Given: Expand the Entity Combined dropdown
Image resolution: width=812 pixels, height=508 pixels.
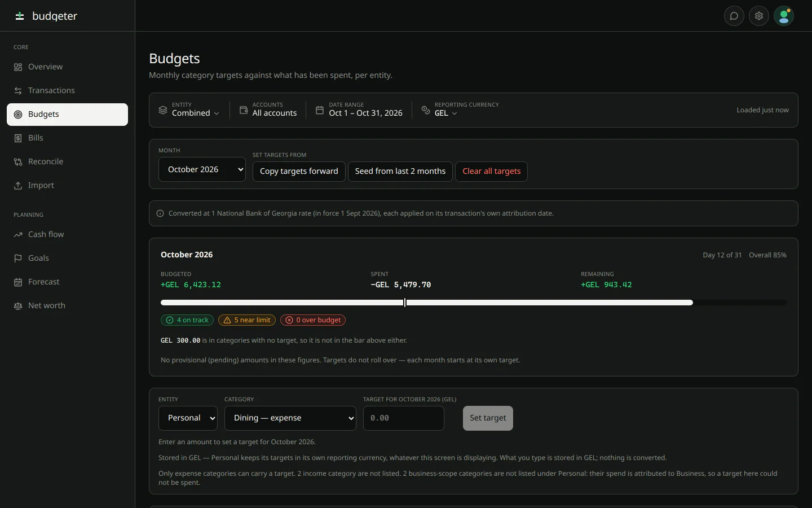Looking at the screenshot, I should 196,113.
